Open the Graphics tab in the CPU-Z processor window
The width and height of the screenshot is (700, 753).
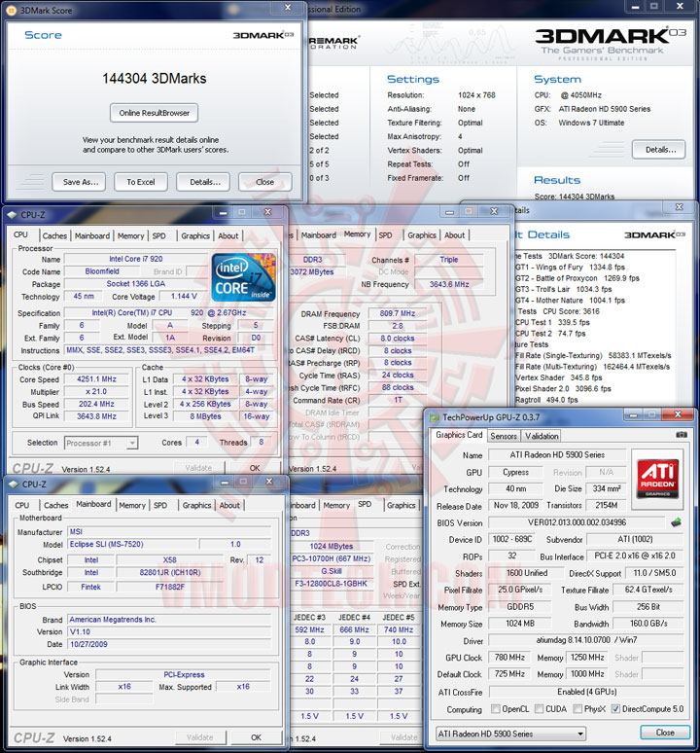[195, 235]
